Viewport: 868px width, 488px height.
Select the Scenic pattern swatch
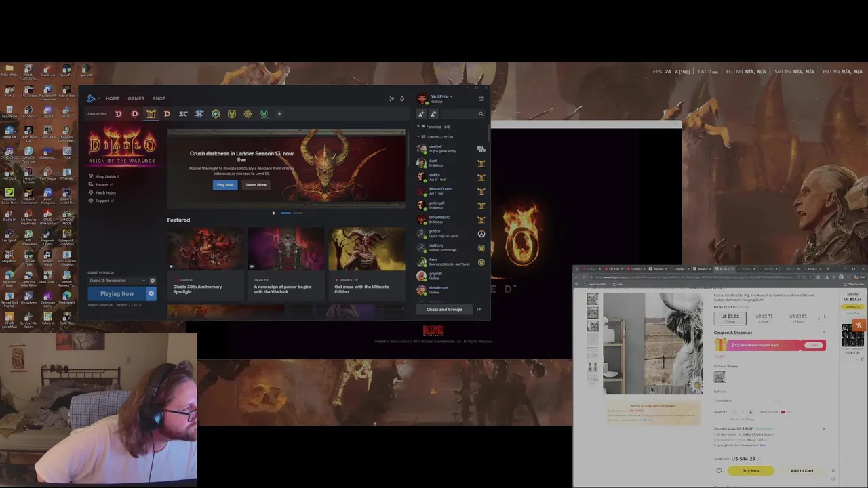[719, 377]
